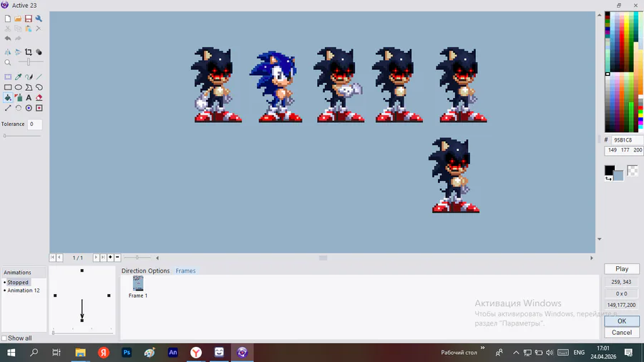Enable the Show all checkbox

click(4, 338)
